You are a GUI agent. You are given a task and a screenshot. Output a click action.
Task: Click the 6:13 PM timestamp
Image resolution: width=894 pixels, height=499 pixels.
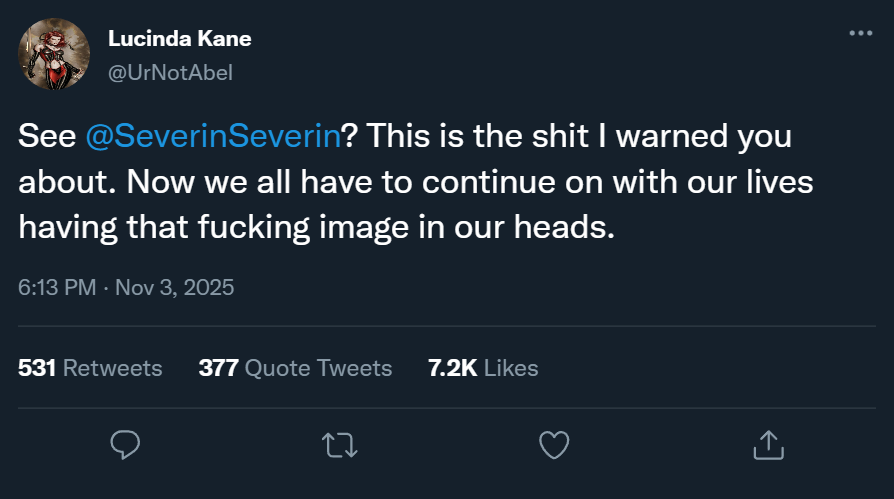point(57,288)
